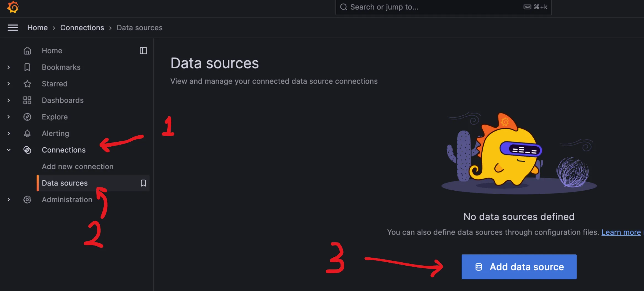Undock the sidebar menu panel
This screenshot has height=291, width=644.
pyautogui.click(x=143, y=51)
